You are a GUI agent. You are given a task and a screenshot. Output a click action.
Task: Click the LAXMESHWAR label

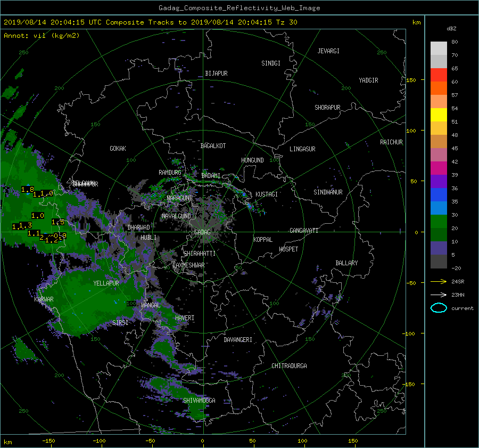(x=188, y=265)
